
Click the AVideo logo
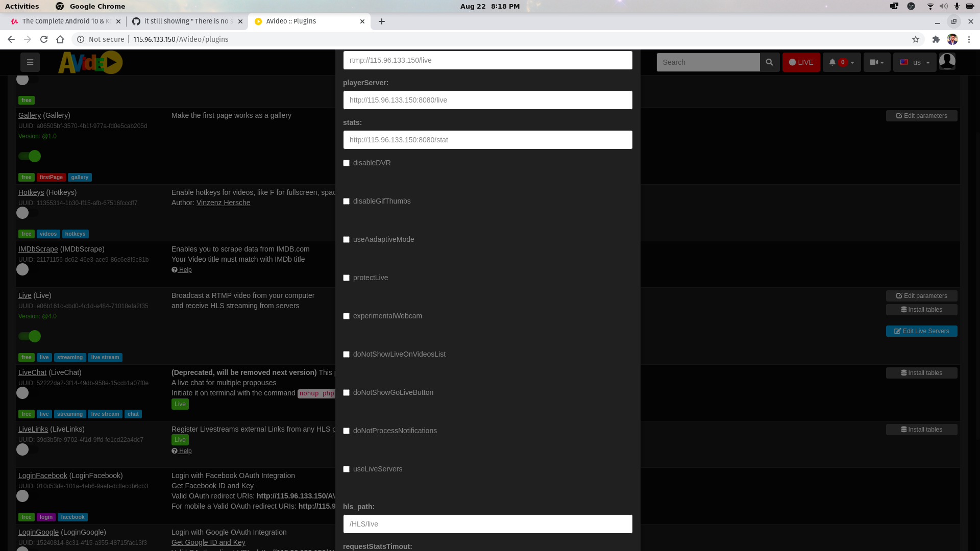pyautogui.click(x=90, y=62)
